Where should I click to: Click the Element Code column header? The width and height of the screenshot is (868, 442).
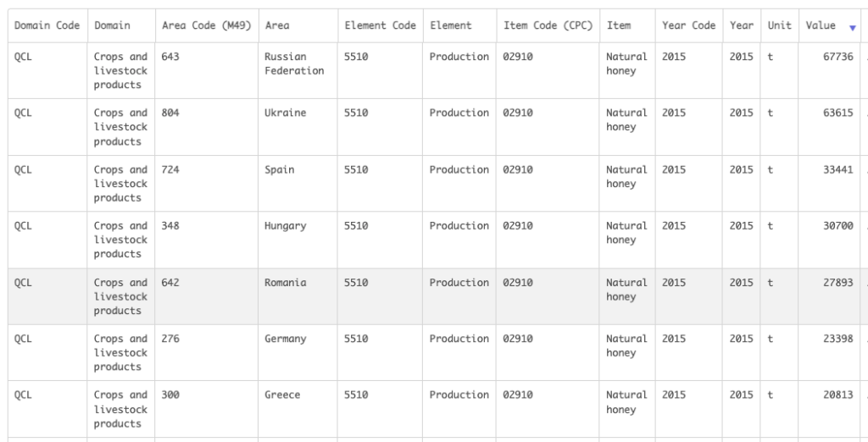[380, 25]
